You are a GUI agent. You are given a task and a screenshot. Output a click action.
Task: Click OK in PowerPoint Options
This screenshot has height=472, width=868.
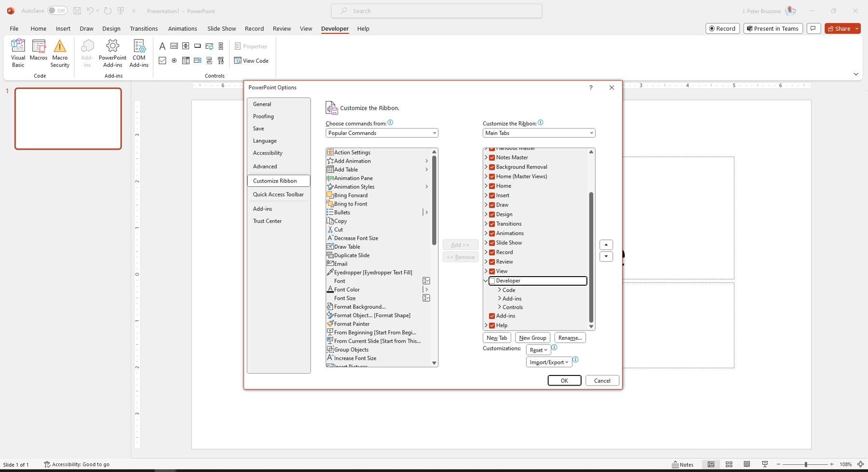564,381
